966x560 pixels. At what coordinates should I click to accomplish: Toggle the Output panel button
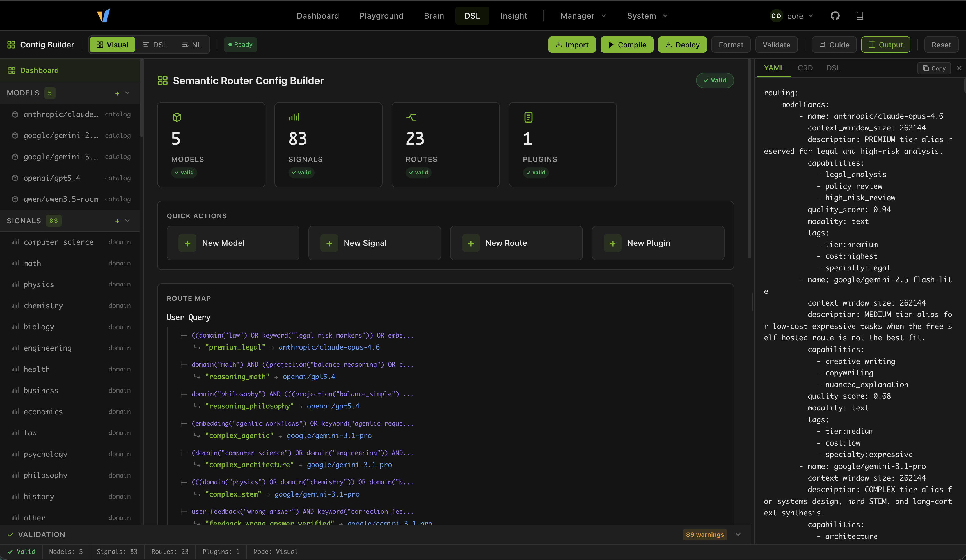tap(885, 45)
